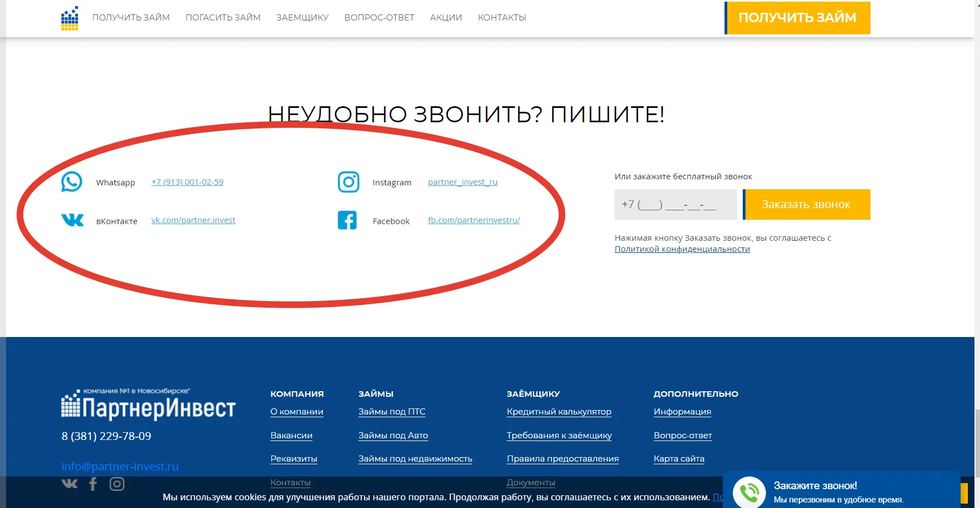This screenshot has height=508, width=980.
Task: Click footer phone 8 (381) 229-78-09
Action: point(106,436)
